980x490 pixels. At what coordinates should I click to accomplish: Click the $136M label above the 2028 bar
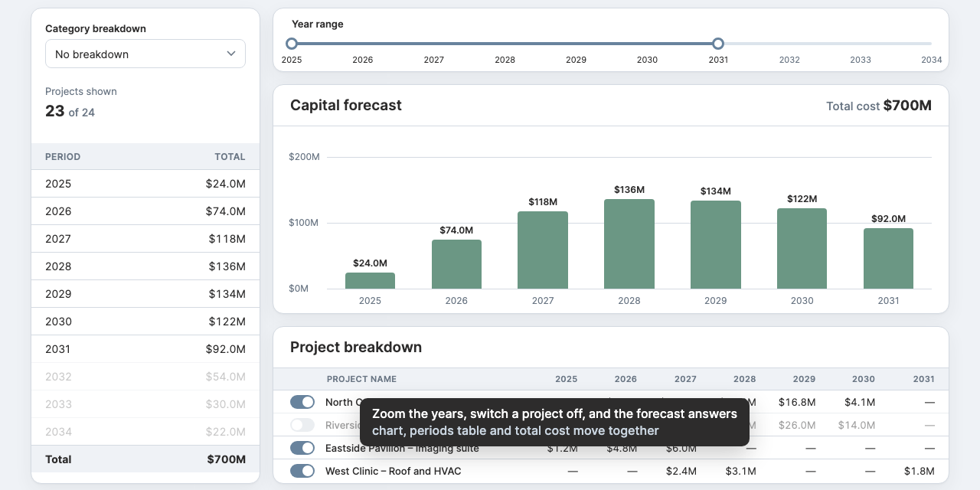pyautogui.click(x=629, y=189)
